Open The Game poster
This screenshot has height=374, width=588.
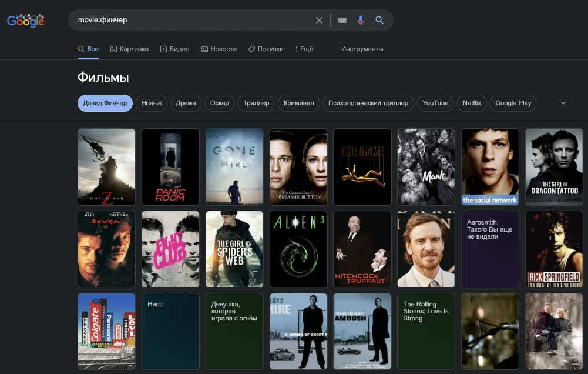click(x=362, y=167)
